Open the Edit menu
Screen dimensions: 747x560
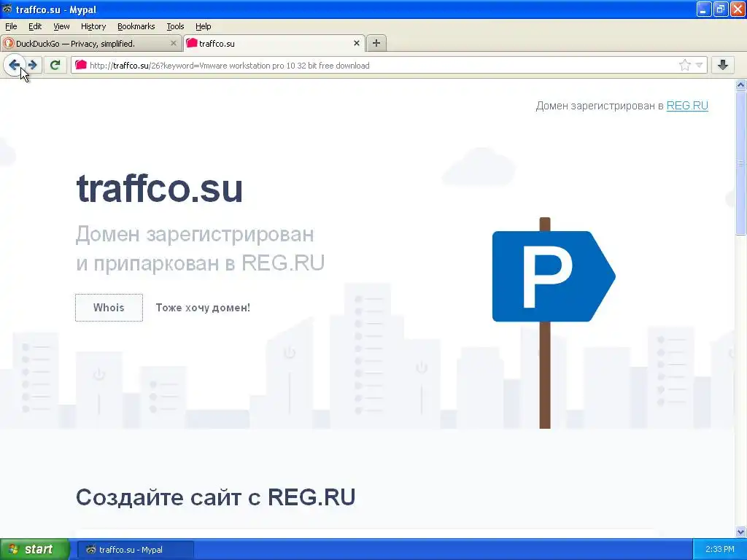point(35,26)
